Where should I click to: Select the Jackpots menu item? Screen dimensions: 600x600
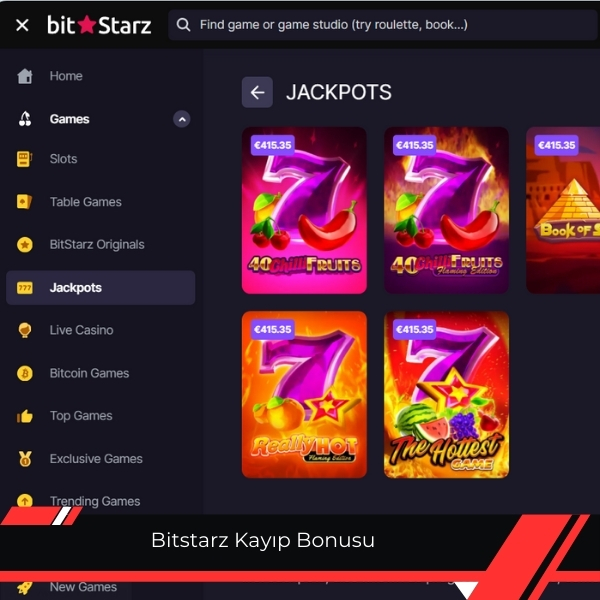pyautogui.click(x=101, y=288)
